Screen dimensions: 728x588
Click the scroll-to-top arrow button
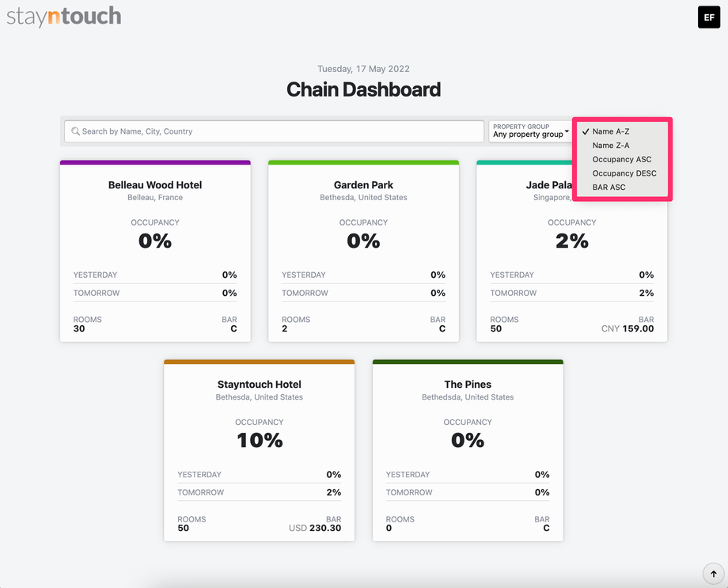point(714,574)
